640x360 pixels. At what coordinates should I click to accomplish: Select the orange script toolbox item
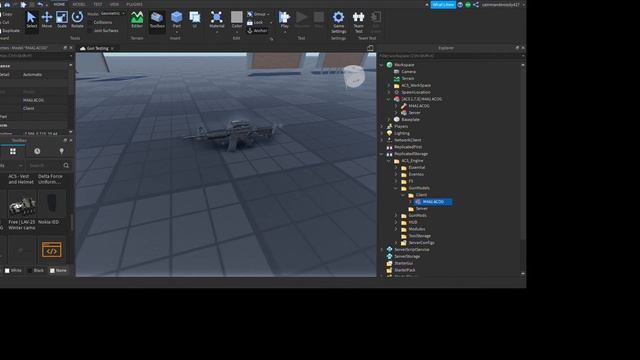[x=51, y=250]
